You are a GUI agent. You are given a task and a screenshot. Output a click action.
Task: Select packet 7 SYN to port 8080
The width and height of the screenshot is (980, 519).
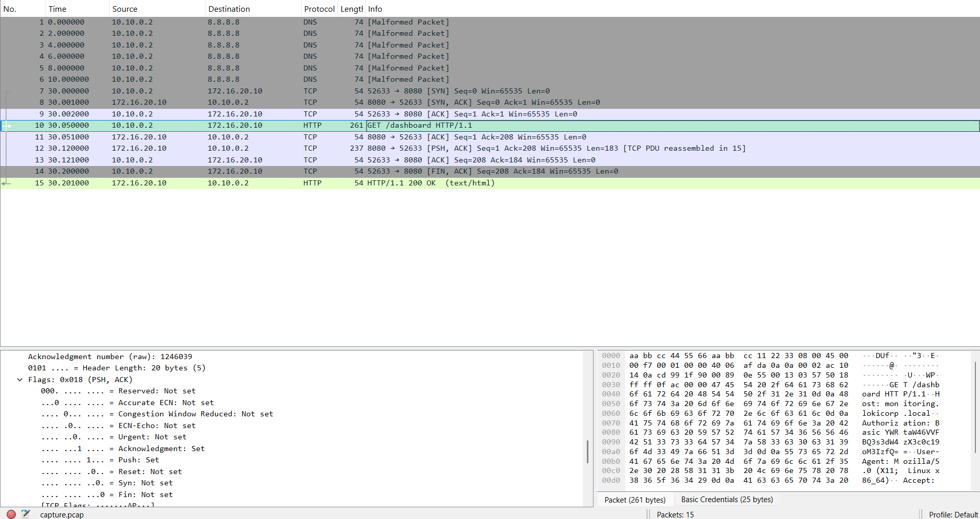click(x=490, y=91)
